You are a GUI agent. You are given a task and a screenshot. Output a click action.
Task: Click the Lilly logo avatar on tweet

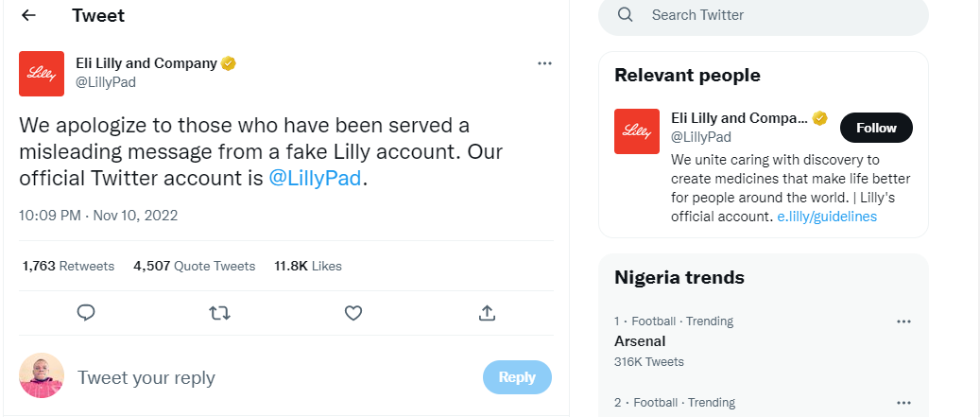click(x=42, y=74)
